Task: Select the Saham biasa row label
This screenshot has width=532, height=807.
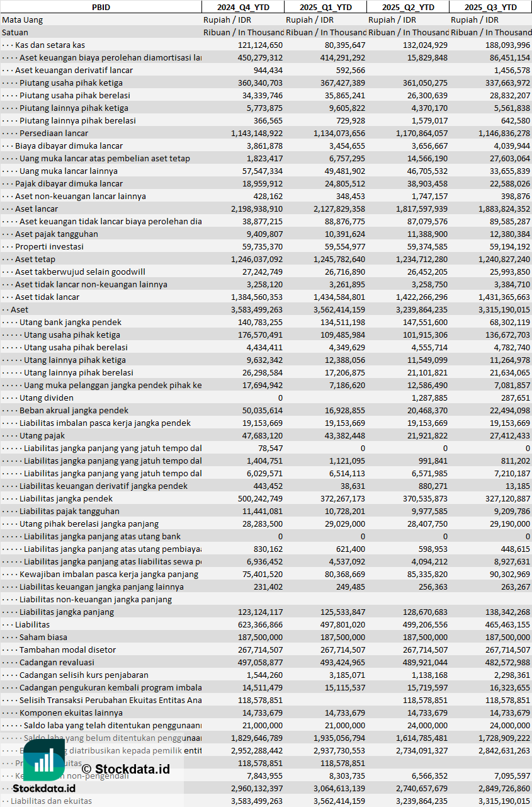Action: tap(43, 637)
